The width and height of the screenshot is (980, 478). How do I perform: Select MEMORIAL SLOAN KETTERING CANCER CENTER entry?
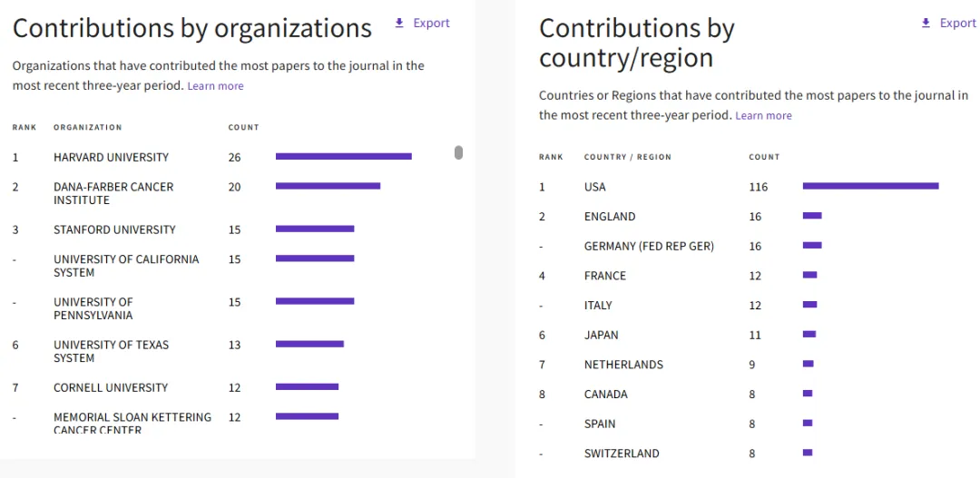132,423
